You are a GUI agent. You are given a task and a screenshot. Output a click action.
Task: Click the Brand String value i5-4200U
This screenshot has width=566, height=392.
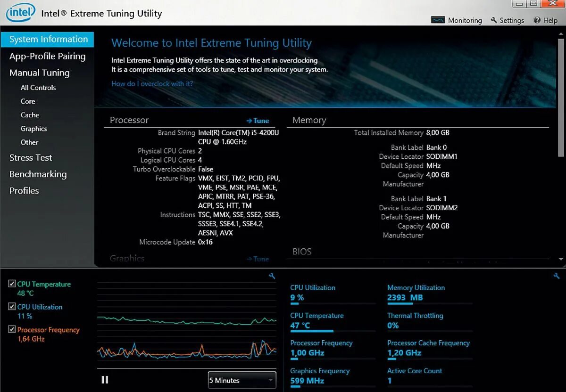[239, 137]
